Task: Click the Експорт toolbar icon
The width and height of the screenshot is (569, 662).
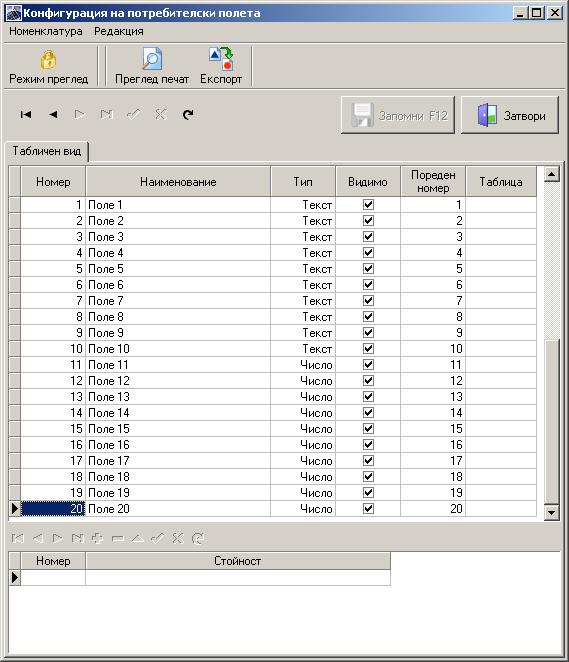Action: coord(221,59)
